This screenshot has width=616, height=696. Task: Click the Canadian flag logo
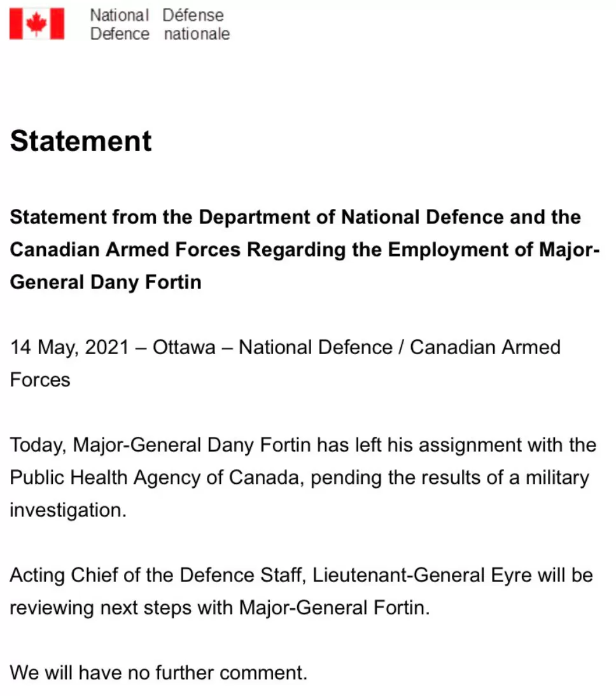[37, 24]
